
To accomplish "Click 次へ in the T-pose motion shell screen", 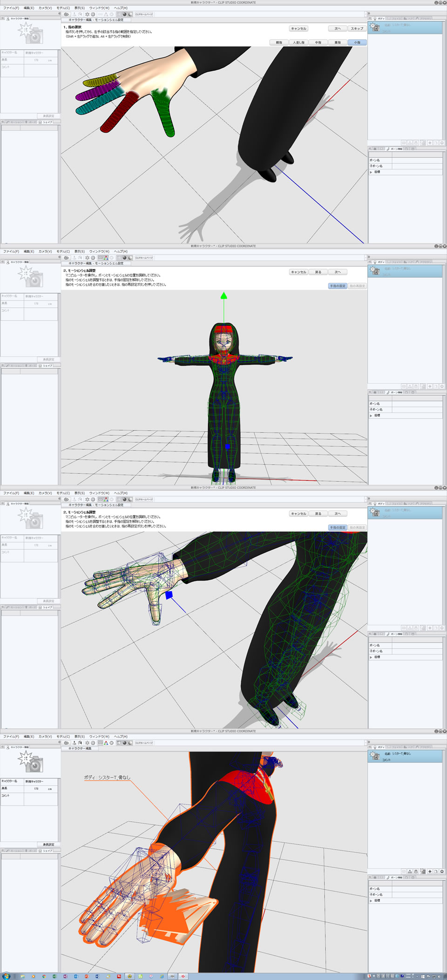I will coord(338,272).
